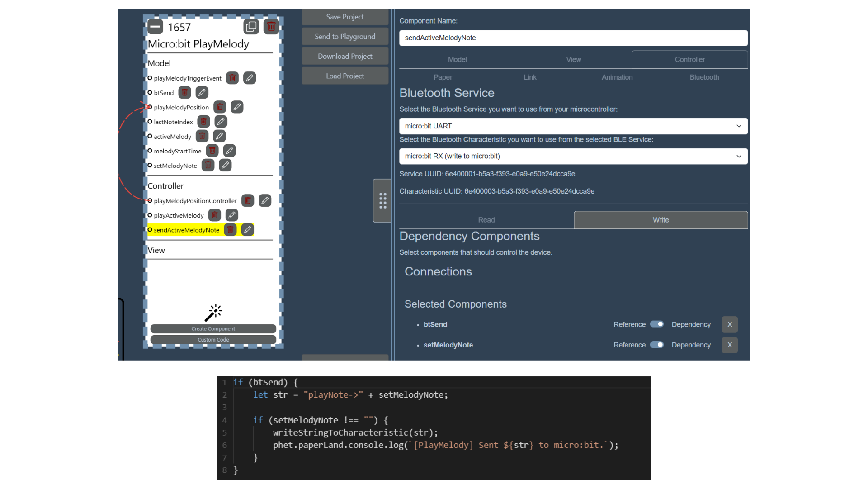
Task: Delete the lastNoteIndex component
Action: (x=203, y=121)
